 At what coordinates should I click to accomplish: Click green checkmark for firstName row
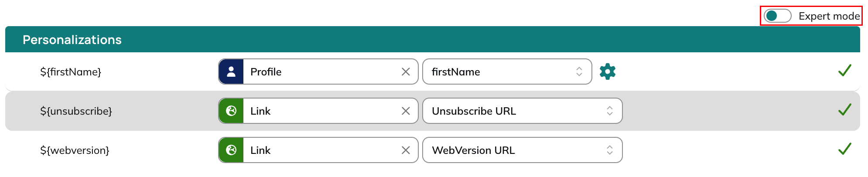point(845,71)
